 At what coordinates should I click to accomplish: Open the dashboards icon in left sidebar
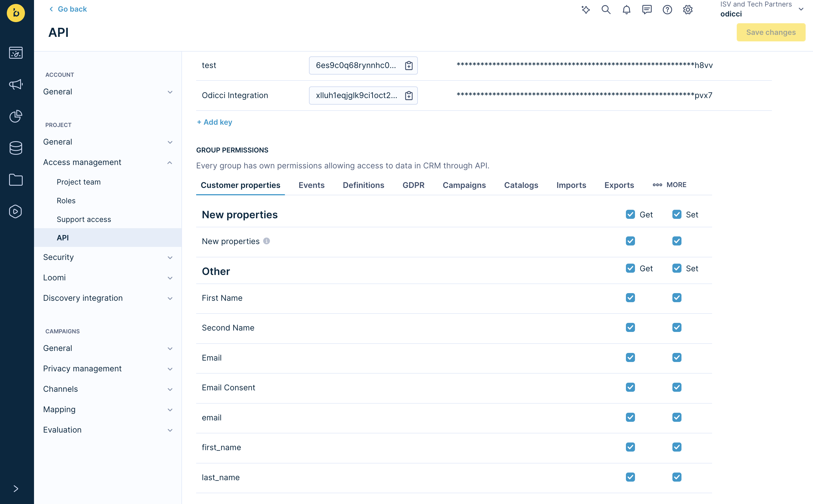[16, 53]
